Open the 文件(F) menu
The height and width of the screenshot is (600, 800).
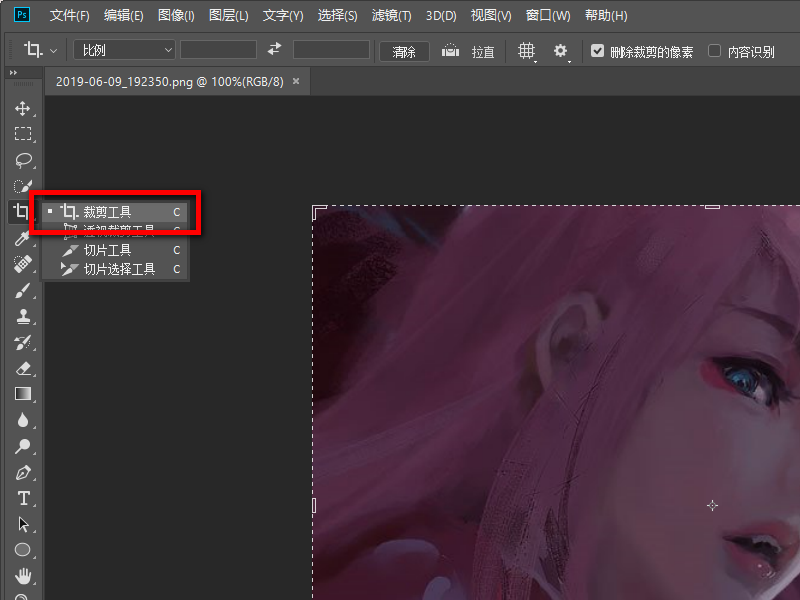(69, 15)
